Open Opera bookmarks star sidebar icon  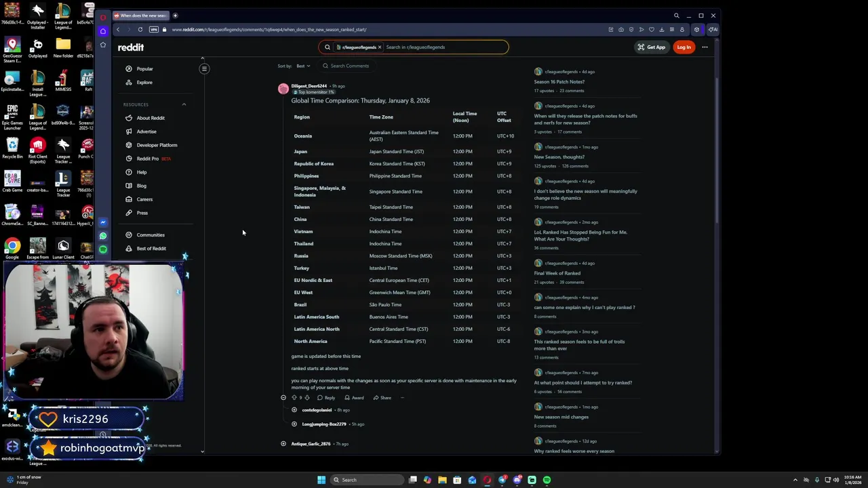click(x=103, y=45)
